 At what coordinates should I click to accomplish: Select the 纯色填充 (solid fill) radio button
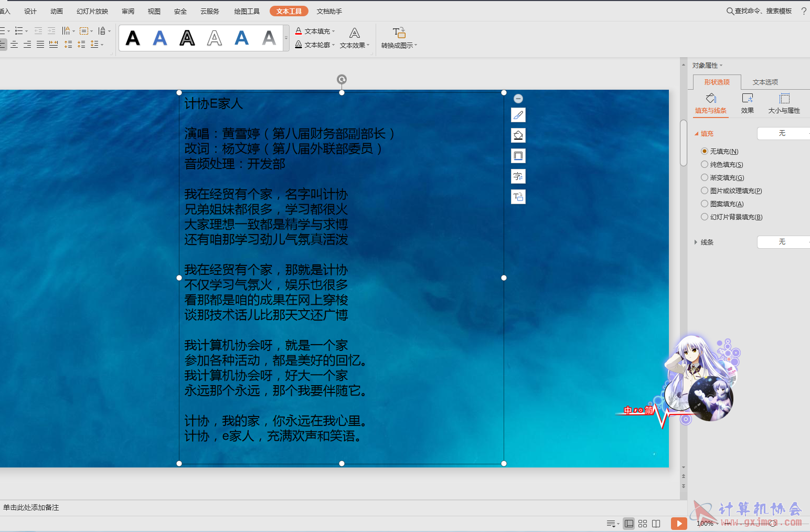pyautogui.click(x=705, y=164)
